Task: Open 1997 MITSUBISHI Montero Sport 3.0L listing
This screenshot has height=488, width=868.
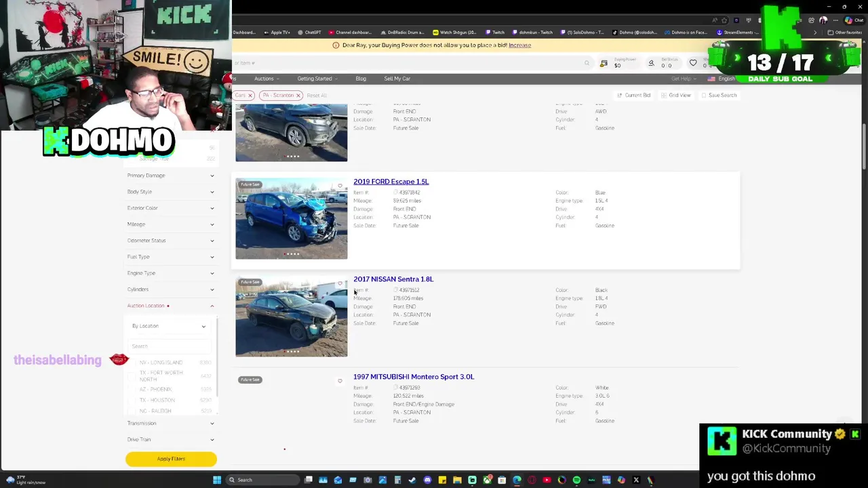Action: tap(414, 377)
